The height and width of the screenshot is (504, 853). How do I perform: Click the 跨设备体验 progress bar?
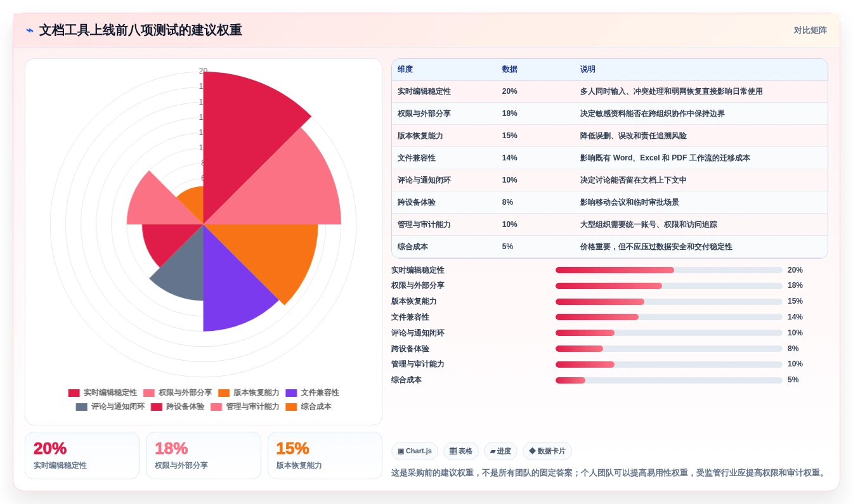(x=669, y=349)
